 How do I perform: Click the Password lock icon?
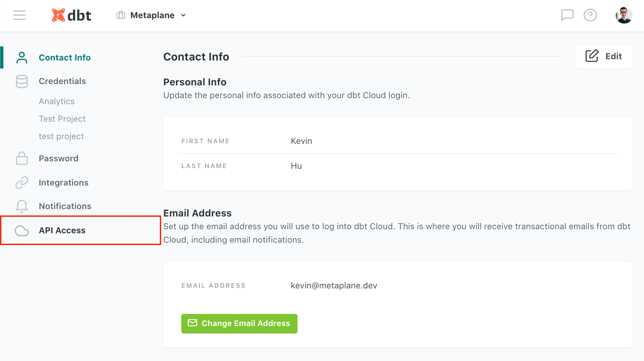pyautogui.click(x=22, y=158)
